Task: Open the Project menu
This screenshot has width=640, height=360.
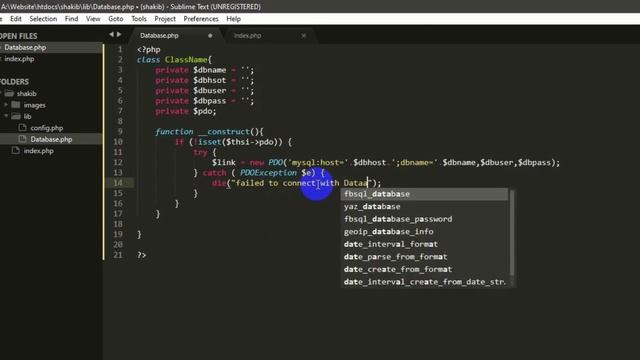Action: tap(165, 19)
